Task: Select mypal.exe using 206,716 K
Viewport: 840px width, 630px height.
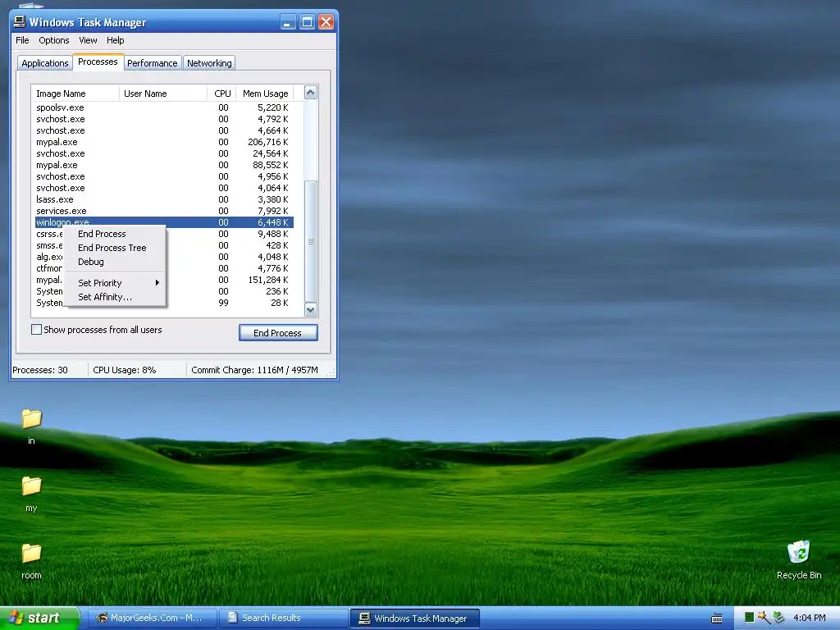Action: (x=164, y=142)
